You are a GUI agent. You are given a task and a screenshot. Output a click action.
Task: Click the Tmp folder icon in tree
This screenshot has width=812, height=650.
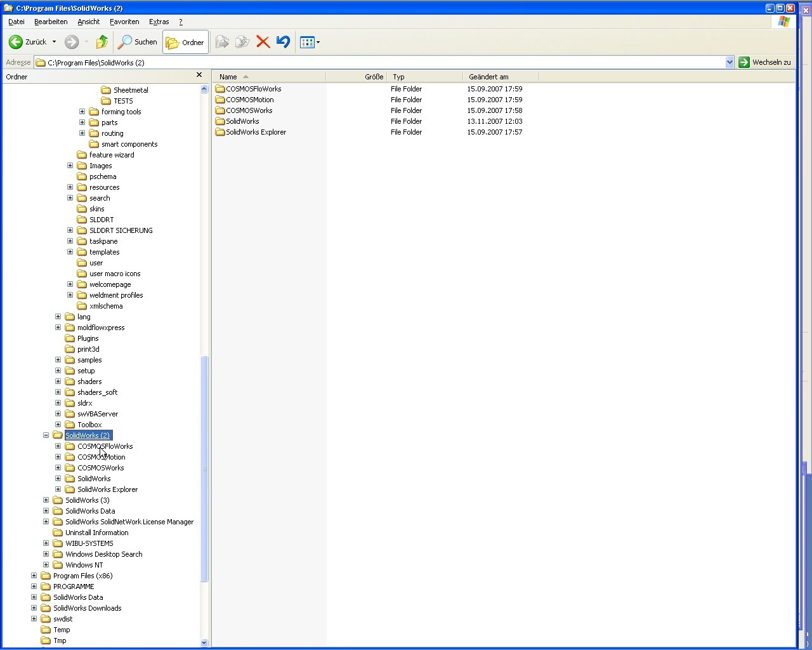tap(46, 640)
